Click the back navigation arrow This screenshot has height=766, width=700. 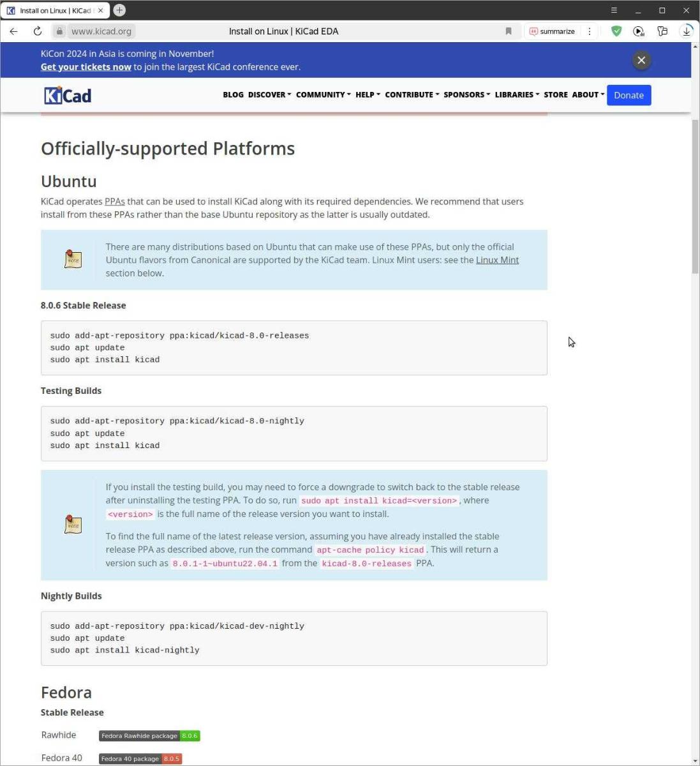pyautogui.click(x=13, y=31)
